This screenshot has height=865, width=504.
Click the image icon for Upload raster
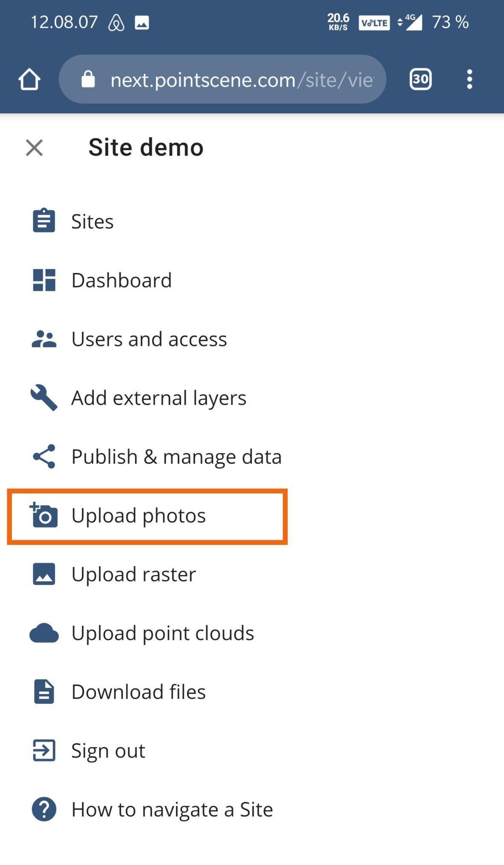pos(44,574)
